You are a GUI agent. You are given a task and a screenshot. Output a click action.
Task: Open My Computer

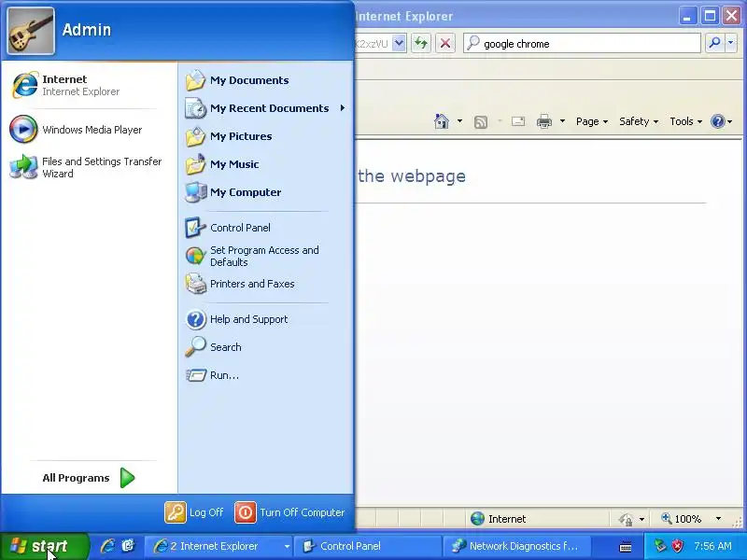click(265, 192)
